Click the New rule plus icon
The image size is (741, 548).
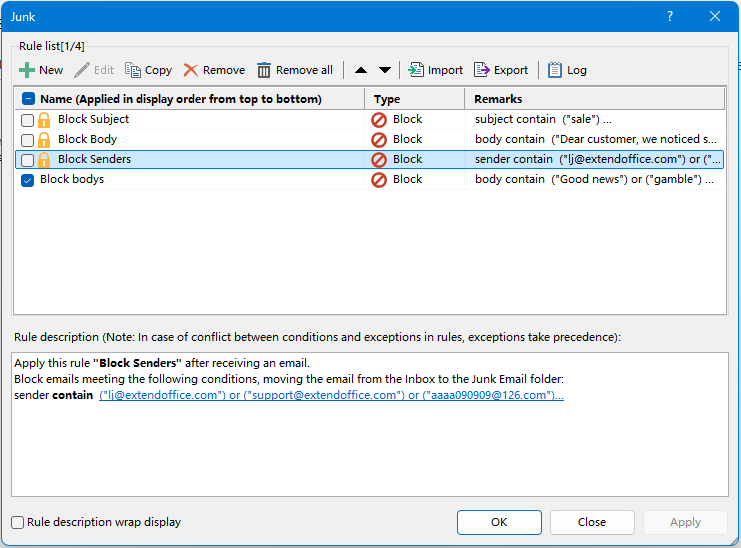[x=27, y=70]
